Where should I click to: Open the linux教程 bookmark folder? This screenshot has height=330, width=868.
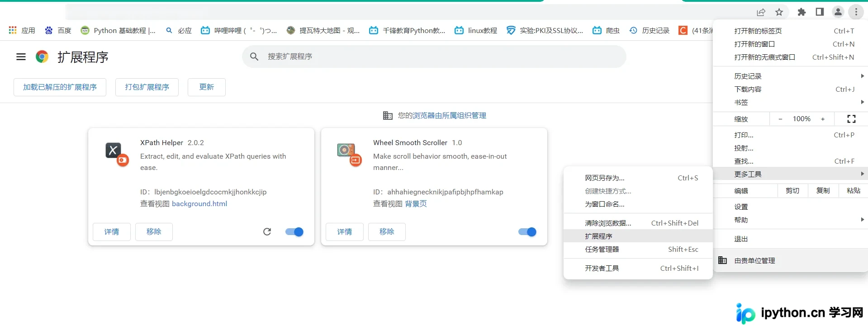[475, 30]
